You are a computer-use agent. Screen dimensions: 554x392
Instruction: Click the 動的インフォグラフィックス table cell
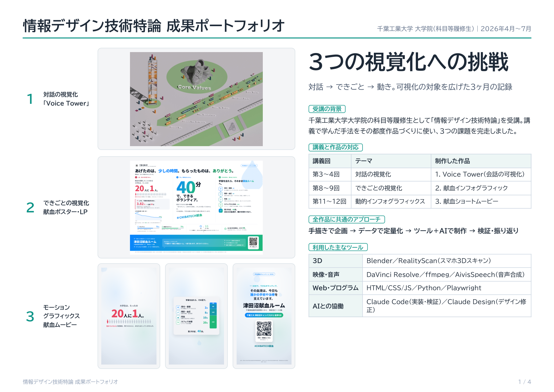click(x=391, y=201)
